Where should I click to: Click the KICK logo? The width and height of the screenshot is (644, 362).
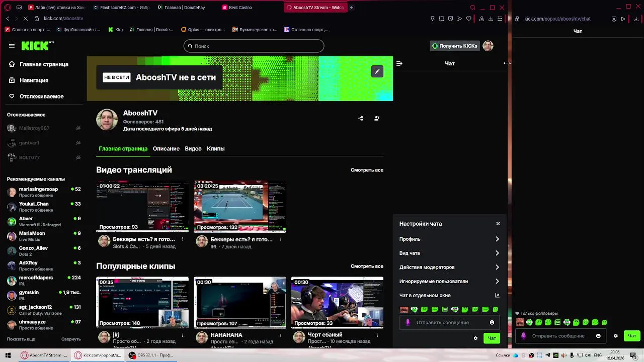tap(38, 46)
